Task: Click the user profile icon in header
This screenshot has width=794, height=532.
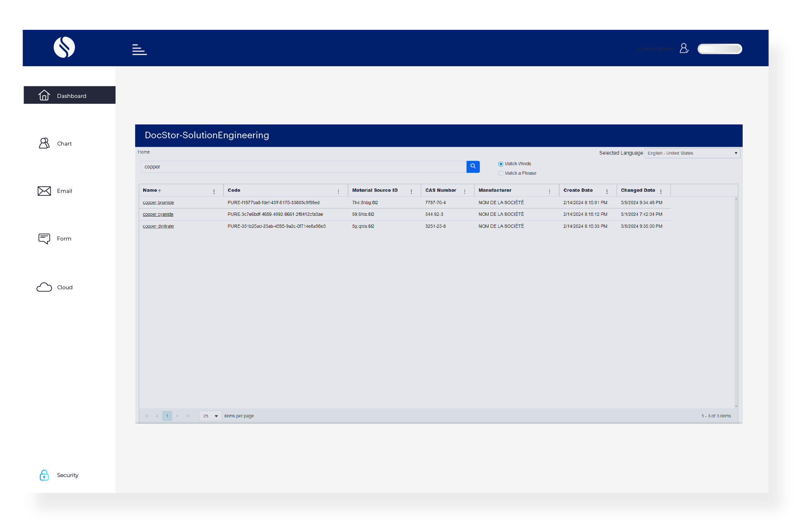Action: tap(684, 48)
